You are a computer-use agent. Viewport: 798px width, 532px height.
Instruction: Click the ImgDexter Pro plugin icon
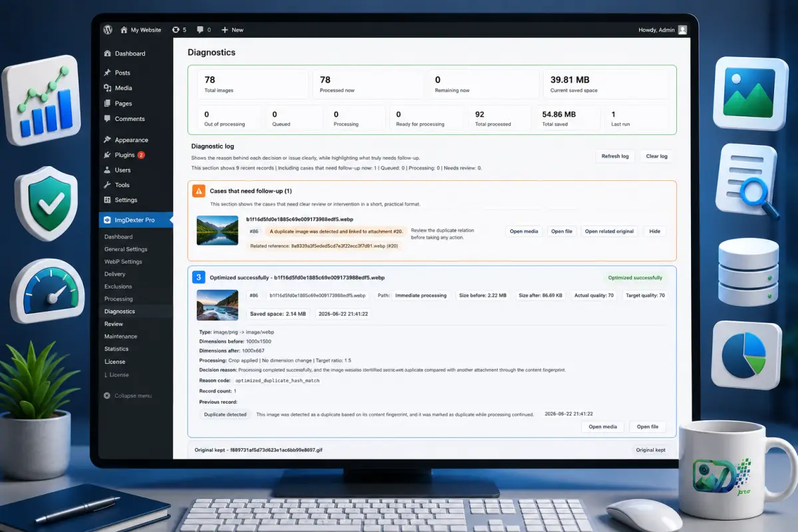click(x=108, y=220)
